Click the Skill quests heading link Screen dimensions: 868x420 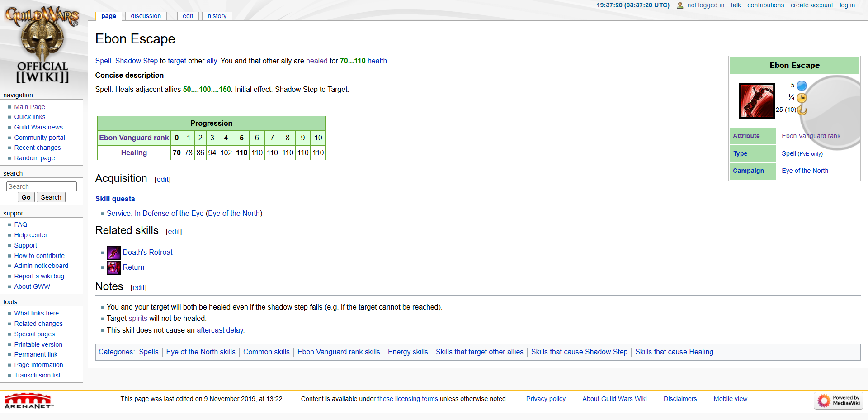click(115, 199)
